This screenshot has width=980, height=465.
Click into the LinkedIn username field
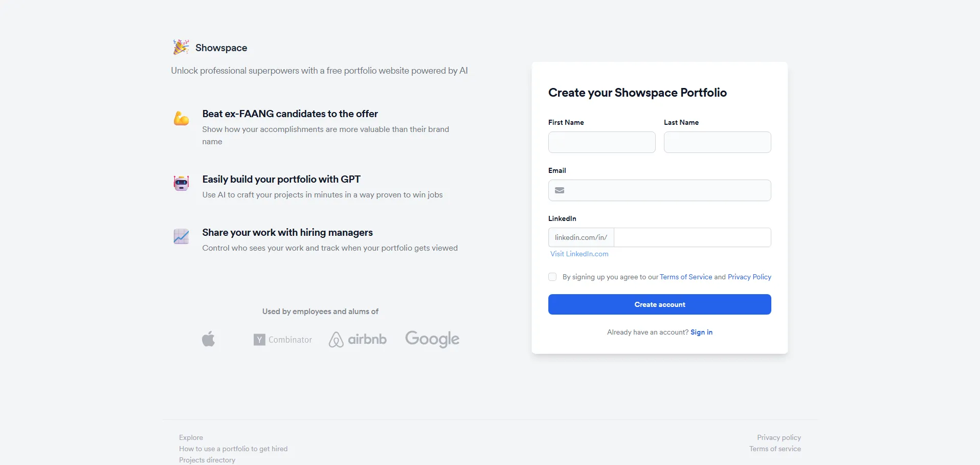(x=692, y=237)
